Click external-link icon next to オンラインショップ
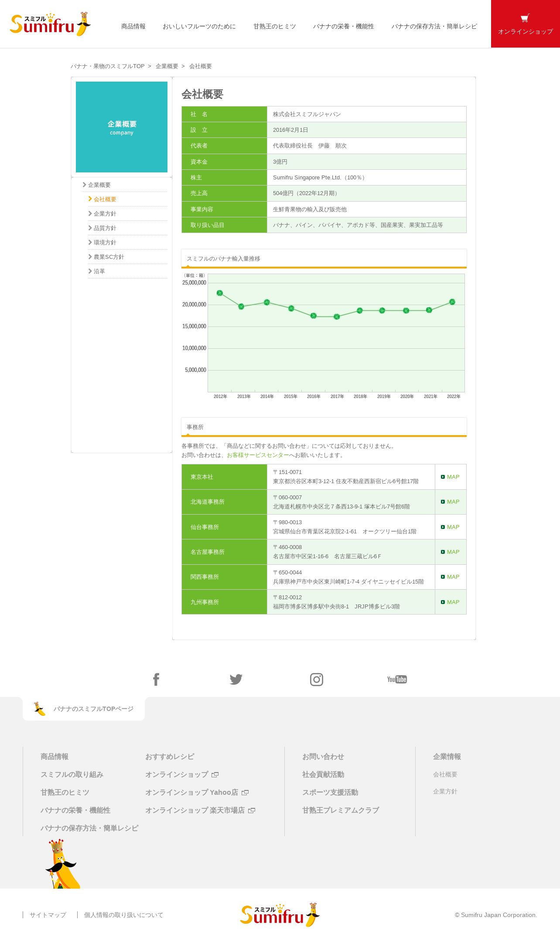Viewport: 560px width, 941px height. (x=215, y=775)
